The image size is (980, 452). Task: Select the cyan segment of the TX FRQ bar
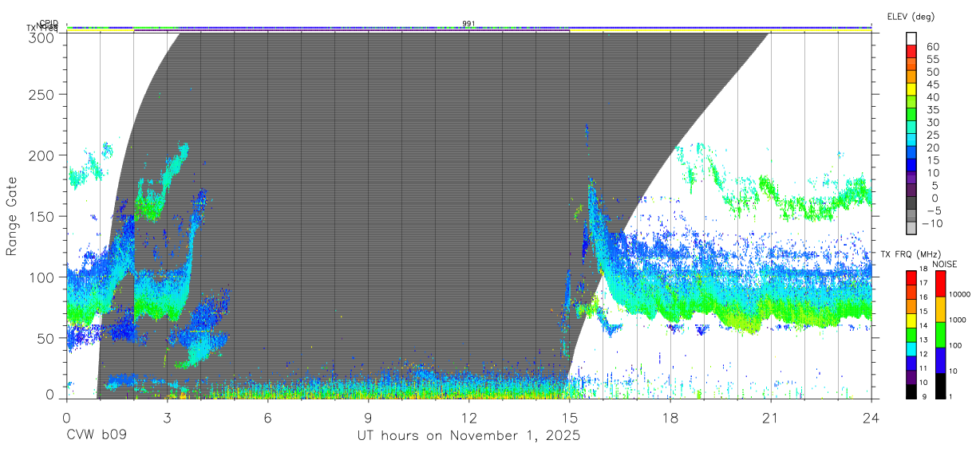[911, 348]
